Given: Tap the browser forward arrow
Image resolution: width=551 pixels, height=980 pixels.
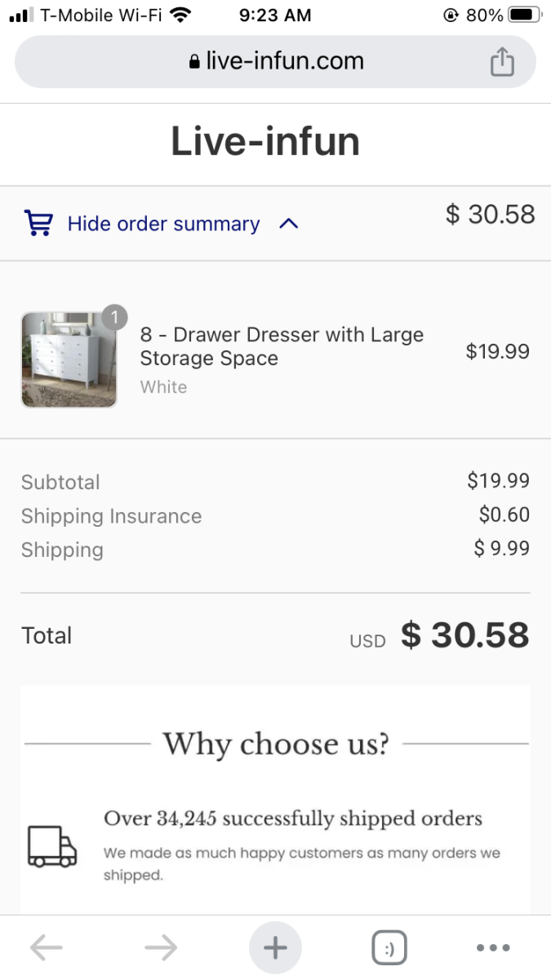Looking at the screenshot, I should pos(161,947).
